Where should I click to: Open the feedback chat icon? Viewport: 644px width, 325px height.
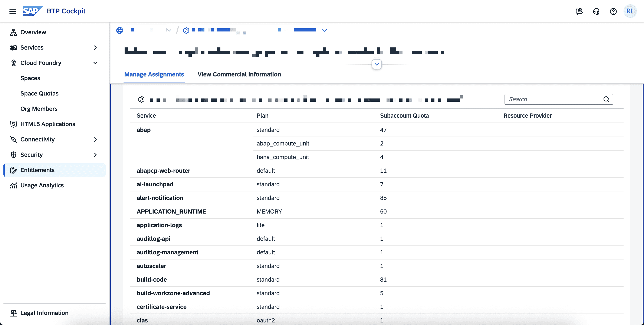click(x=579, y=11)
